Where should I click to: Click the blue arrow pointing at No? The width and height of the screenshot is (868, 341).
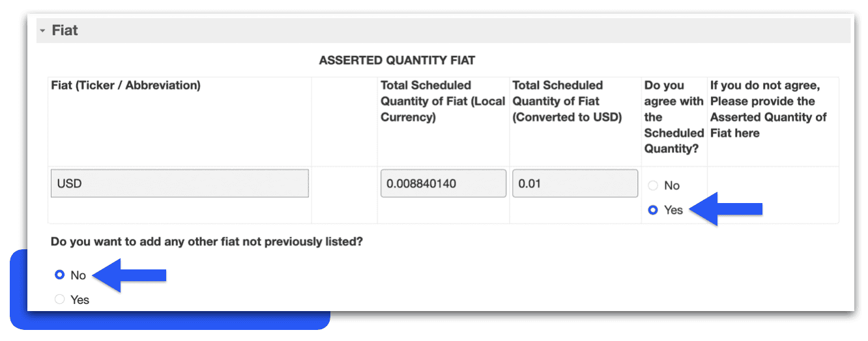129,275
